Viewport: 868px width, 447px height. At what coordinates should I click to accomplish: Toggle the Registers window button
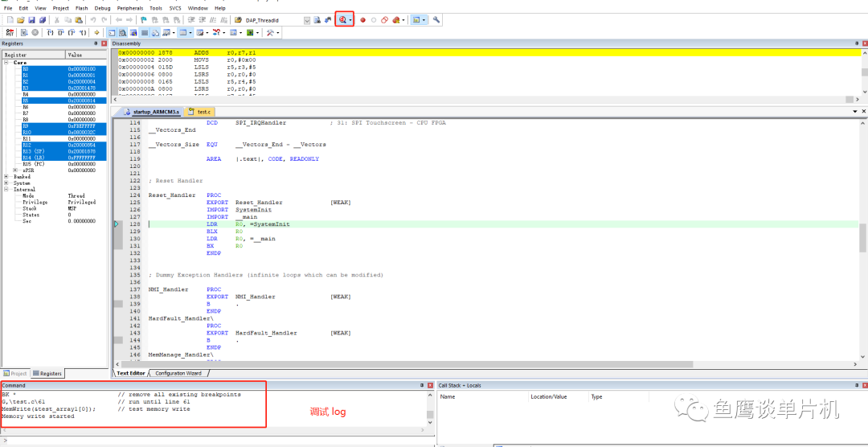[144, 33]
